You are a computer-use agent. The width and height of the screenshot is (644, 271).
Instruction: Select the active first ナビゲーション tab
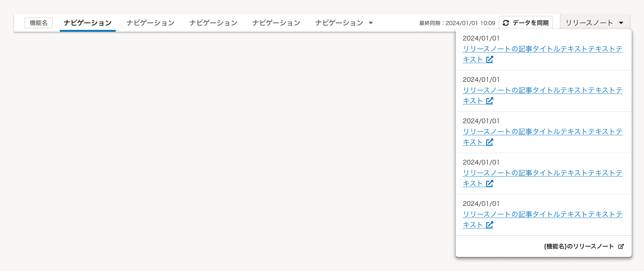click(x=88, y=23)
